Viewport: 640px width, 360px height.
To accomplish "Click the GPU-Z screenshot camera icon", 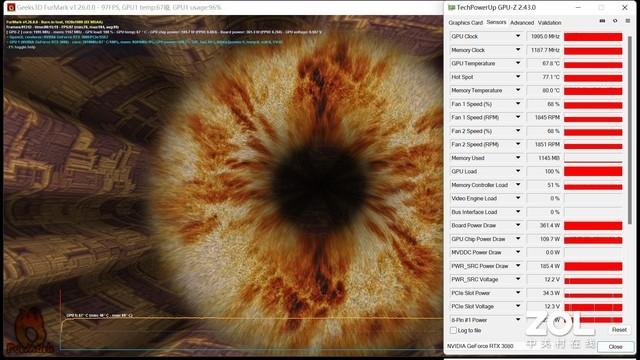I will pyautogui.click(x=602, y=21).
